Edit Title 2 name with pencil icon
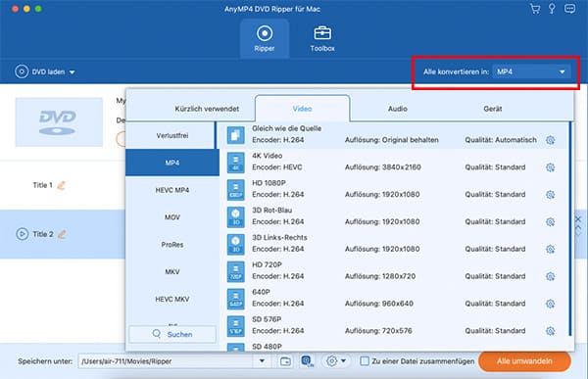The width and height of the screenshot is (588, 379). click(x=63, y=234)
